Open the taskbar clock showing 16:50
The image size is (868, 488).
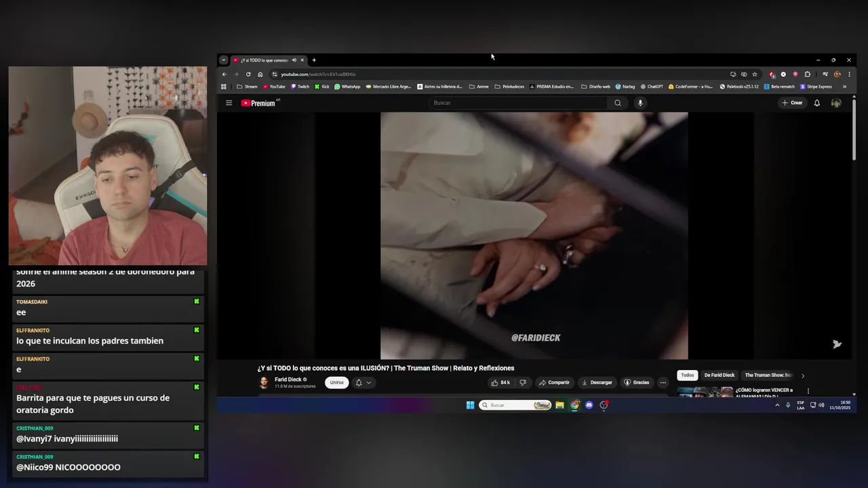tap(840, 405)
